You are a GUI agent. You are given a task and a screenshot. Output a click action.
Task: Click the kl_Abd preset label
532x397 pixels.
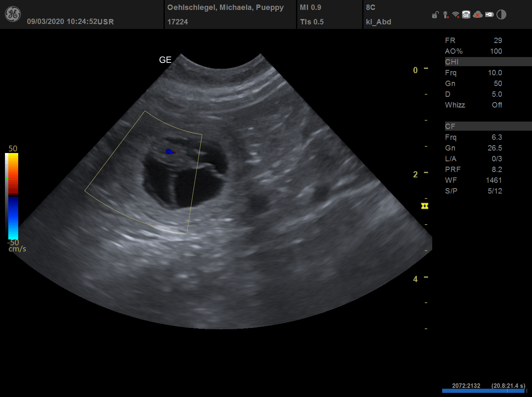pos(378,22)
